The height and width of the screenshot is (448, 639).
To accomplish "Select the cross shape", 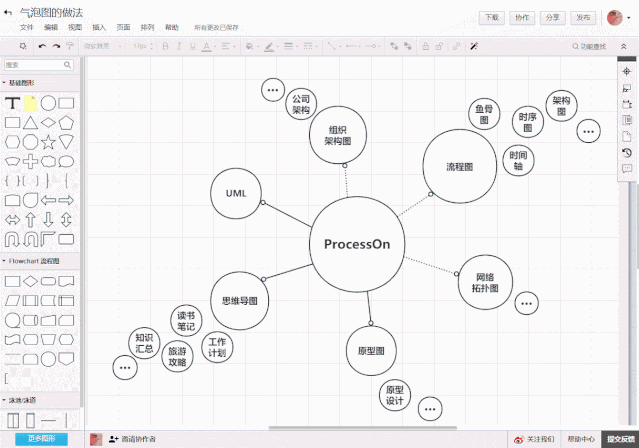I will (31, 161).
